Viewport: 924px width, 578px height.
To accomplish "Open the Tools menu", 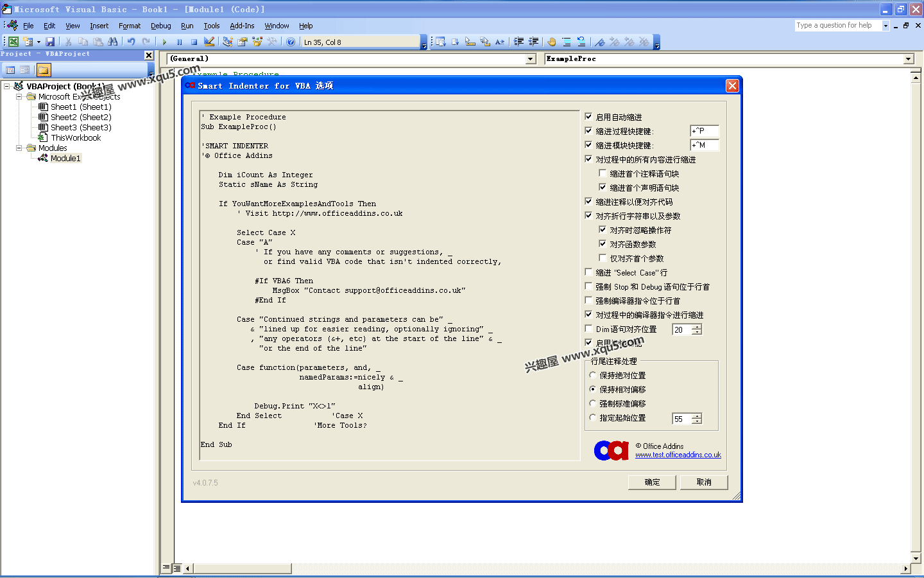I will 212,26.
